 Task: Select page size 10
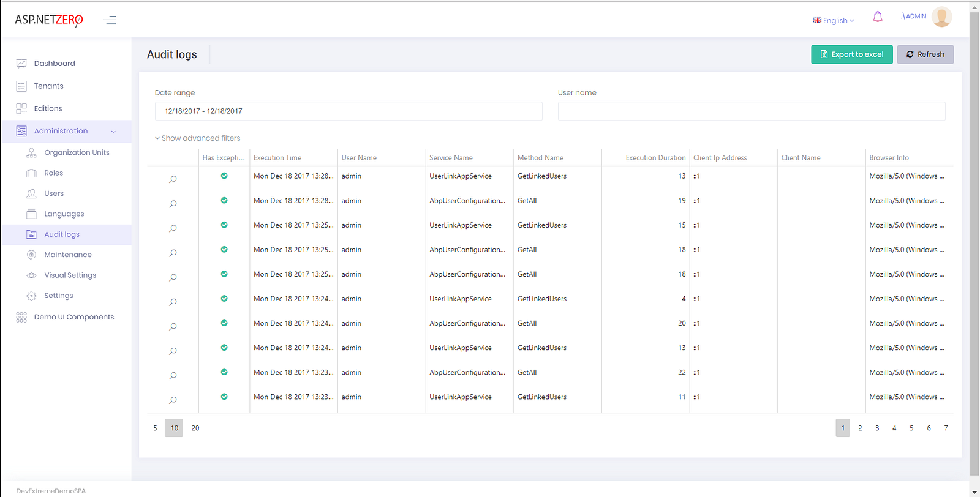(x=174, y=428)
